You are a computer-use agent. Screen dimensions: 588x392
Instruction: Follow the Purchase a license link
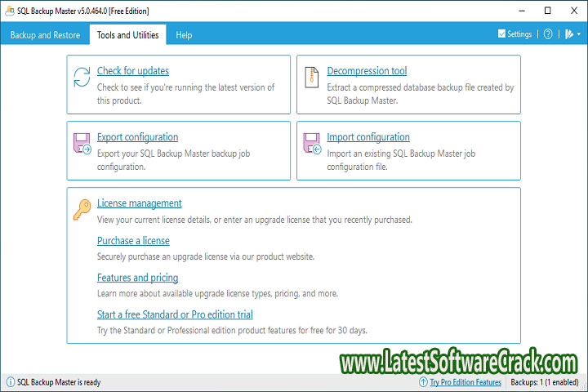[x=133, y=240]
